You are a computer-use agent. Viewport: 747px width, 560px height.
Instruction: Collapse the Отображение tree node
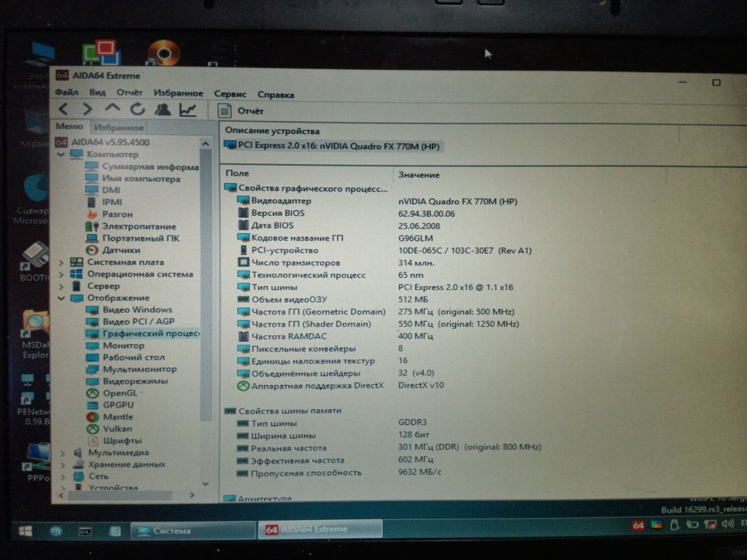pyautogui.click(x=61, y=298)
